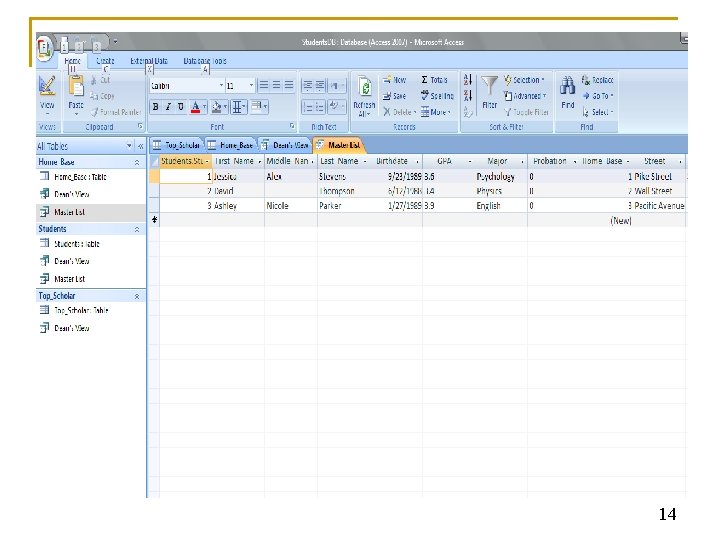
Task: Open the External Data ribbon tab
Action: (149, 61)
